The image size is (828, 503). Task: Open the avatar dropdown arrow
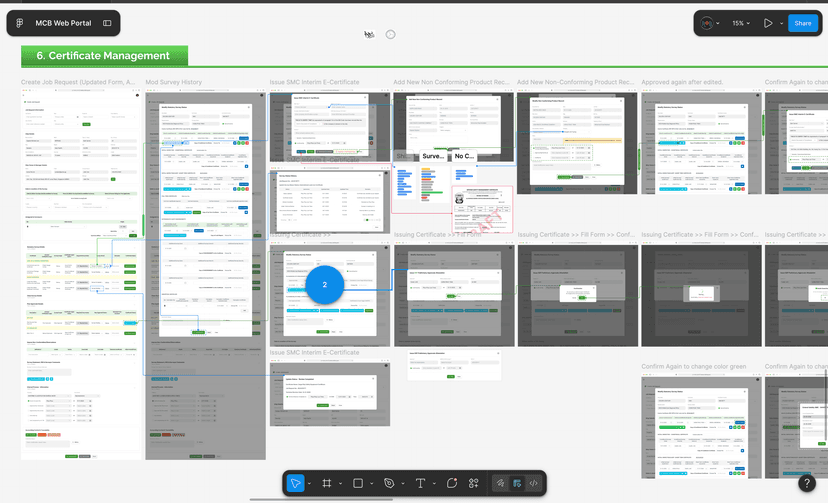[x=718, y=23]
